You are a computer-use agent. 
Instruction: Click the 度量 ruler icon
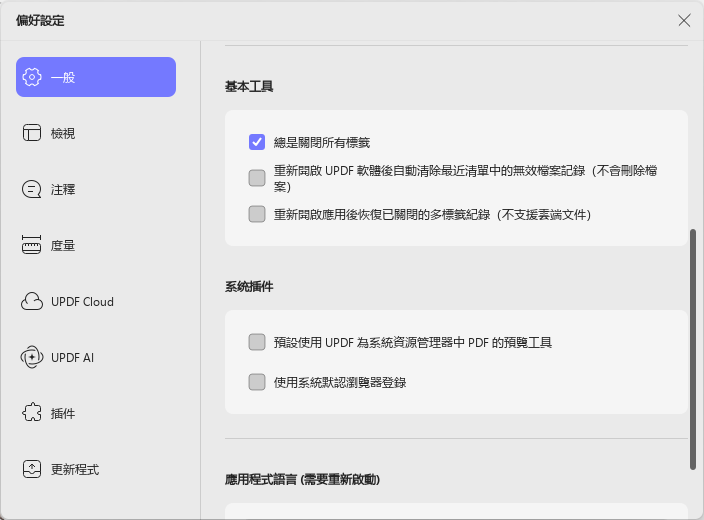pyautogui.click(x=31, y=245)
